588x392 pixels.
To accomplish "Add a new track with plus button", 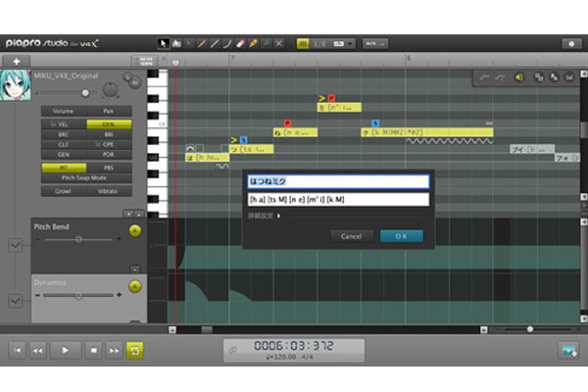I will (16, 61).
